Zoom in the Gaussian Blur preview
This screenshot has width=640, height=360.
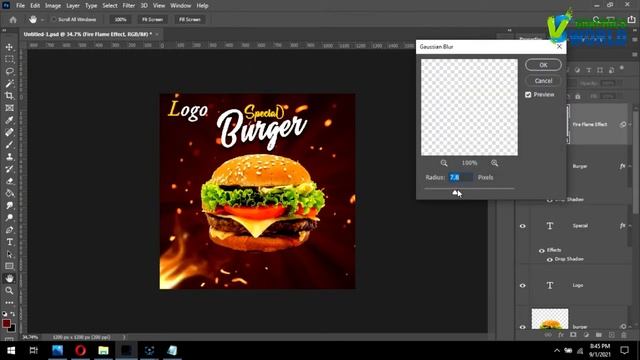[495, 163]
